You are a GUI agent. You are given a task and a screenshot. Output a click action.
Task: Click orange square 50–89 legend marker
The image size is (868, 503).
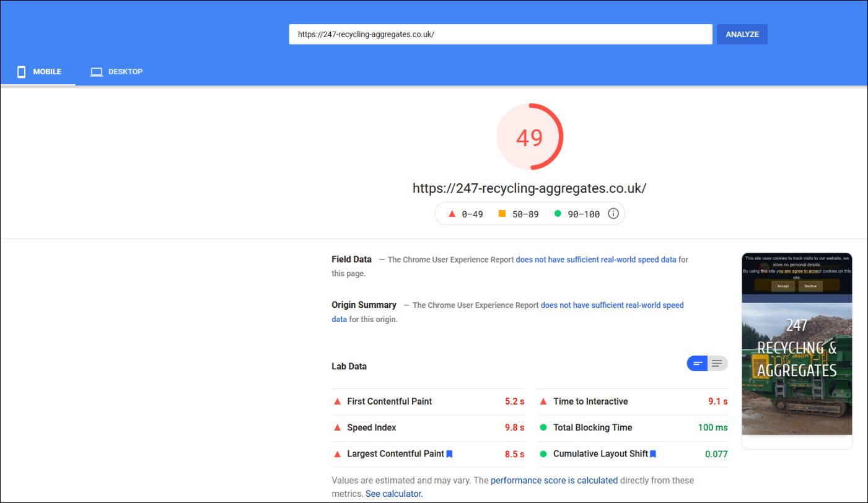coord(502,214)
